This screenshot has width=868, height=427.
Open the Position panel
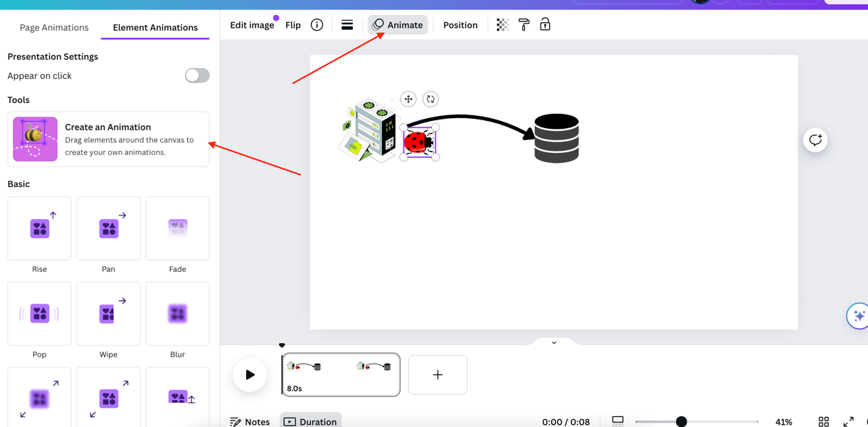460,25
